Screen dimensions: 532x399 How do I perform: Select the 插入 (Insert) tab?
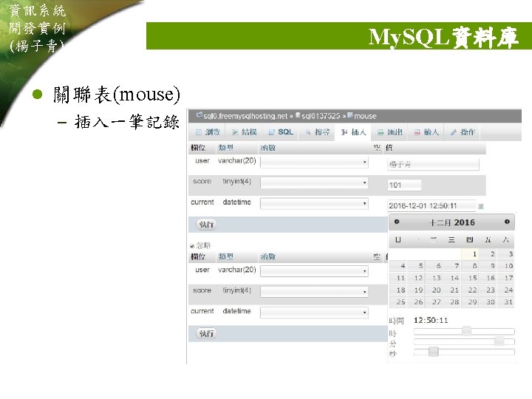click(x=353, y=132)
